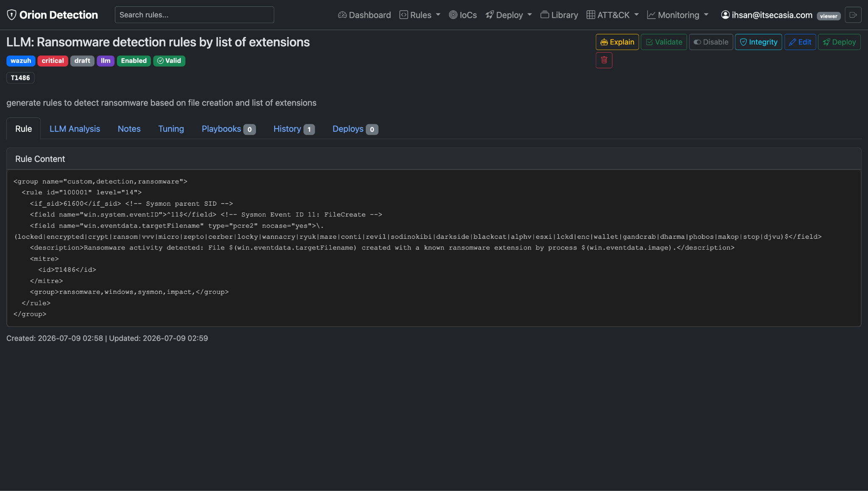The width and height of the screenshot is (868, 491).
Task: Click the Edit rule button
Action: click(800, 42)
